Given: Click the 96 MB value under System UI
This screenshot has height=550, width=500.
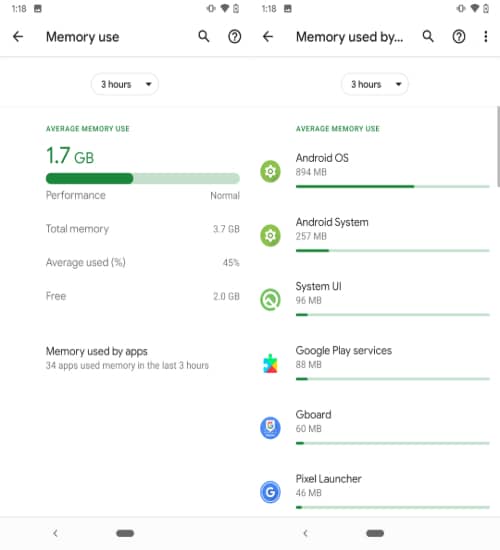Looking at the screenshot, I should 308,300.
